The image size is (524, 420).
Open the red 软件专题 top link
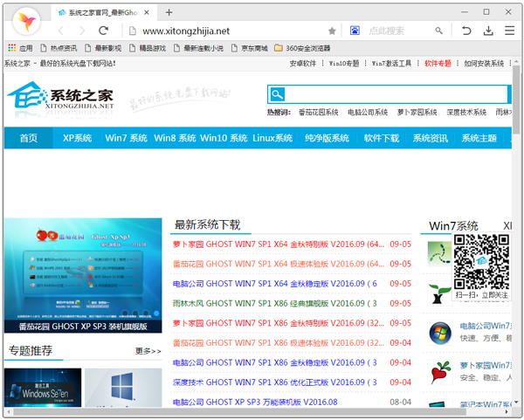(x=438, y=64)
